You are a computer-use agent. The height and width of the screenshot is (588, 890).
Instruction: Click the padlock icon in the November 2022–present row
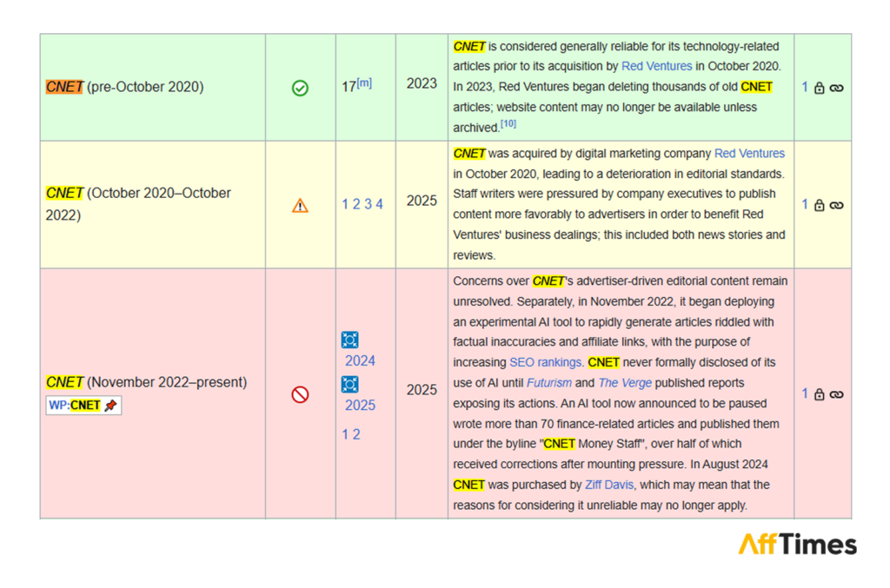click(x=819, y=394)
